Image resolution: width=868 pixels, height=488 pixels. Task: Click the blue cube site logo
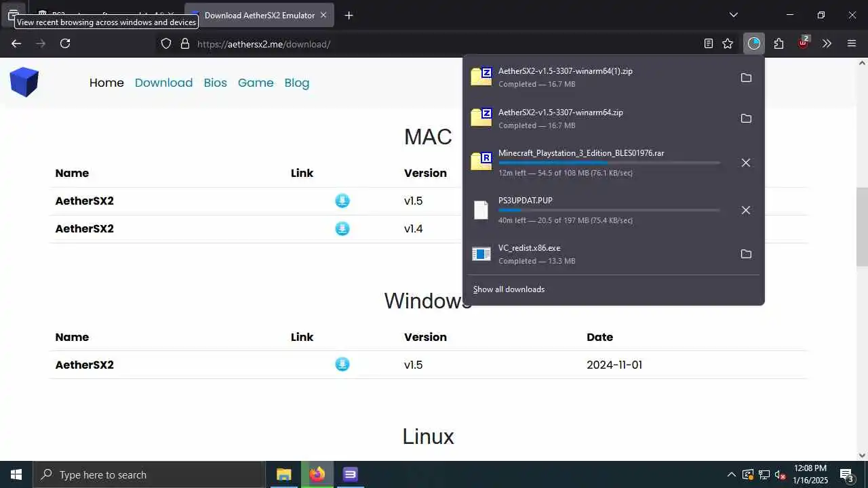pyautogui.click(x=24, y=82)
